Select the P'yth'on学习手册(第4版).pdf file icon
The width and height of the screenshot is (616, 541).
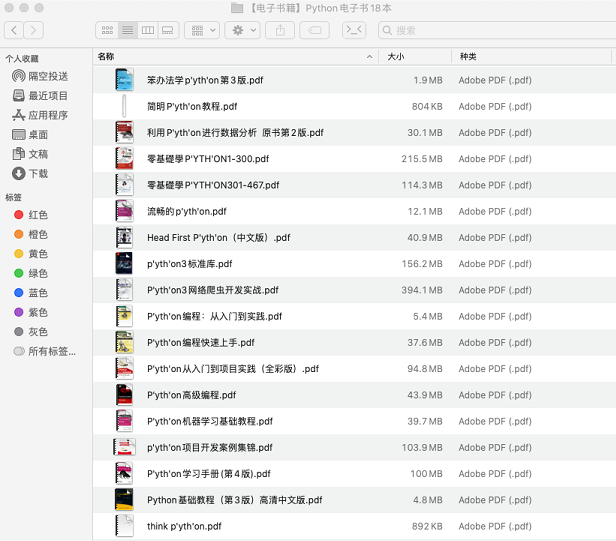pyautogui.click(x=124, y=473)
